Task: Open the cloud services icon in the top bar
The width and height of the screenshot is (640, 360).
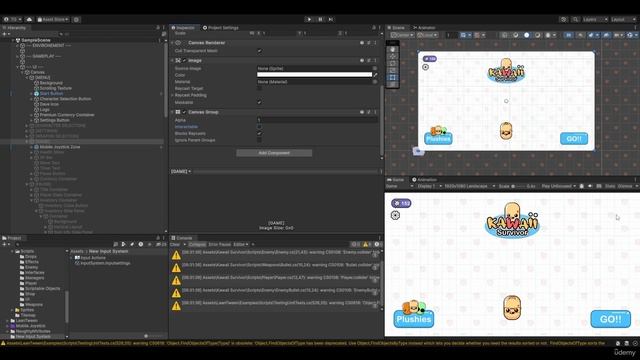Action: (29, 19)
